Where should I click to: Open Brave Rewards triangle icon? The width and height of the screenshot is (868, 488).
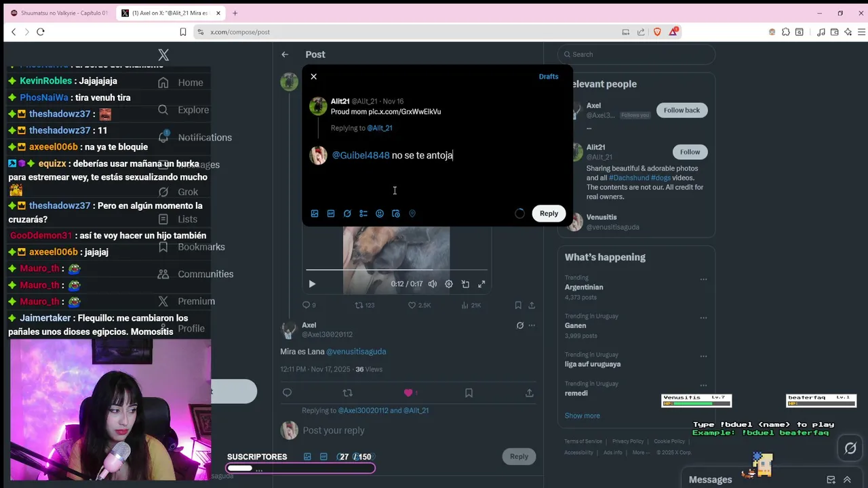(x=673, y=32)
